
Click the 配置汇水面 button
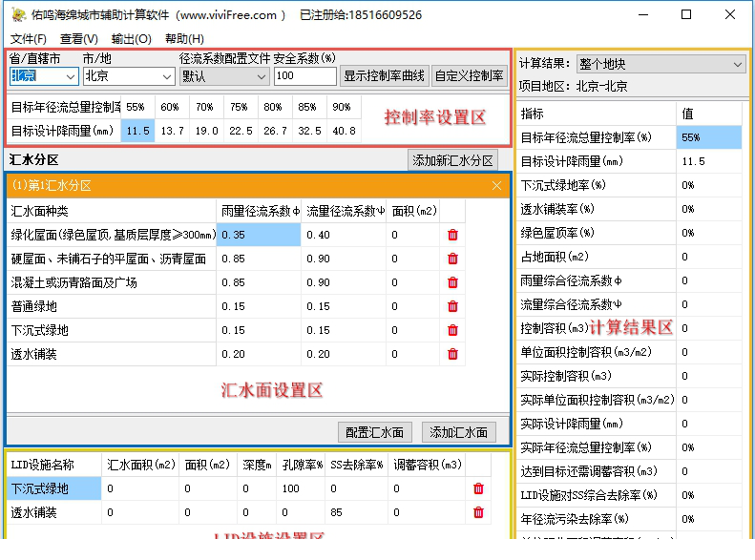[374, 432]
